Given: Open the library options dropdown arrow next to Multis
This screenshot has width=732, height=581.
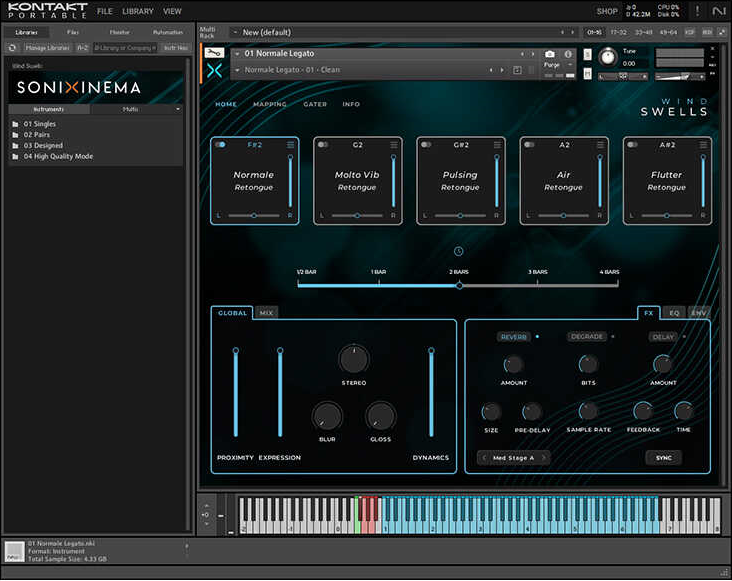Looking at the screenshot, I should pos(178,109).
